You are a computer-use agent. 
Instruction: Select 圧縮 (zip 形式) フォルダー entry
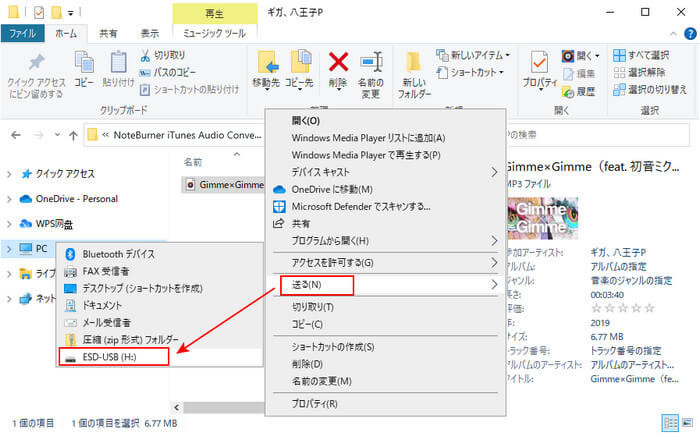pos(161,340)
